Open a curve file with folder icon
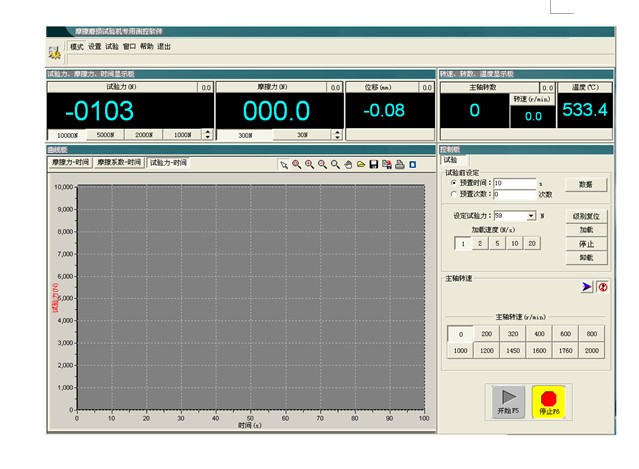 pyautogui.click(x=361, y=165)
